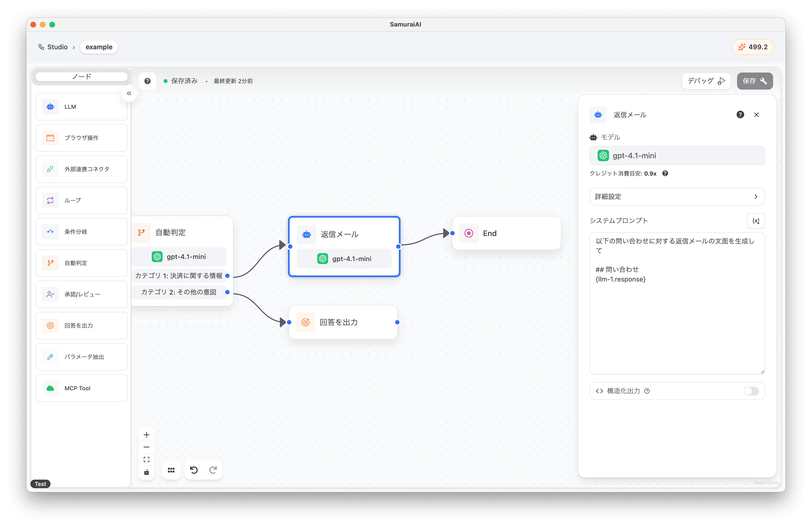This screenshot has height=527, width=812.
Task: Click the fit view icon
Action: 146,459
